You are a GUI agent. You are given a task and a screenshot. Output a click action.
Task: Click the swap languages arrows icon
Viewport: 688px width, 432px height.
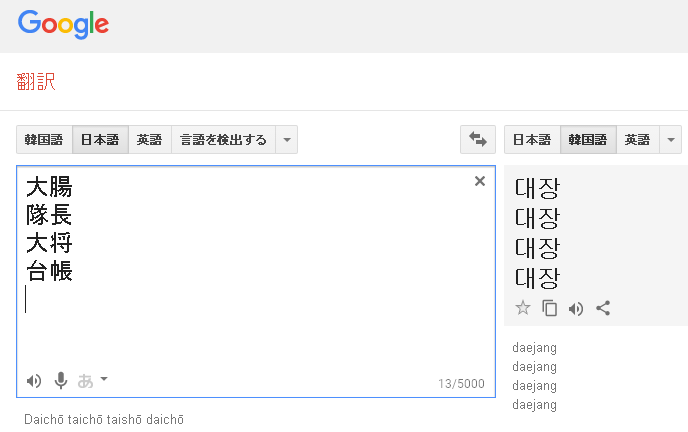(x=477, y=140)
